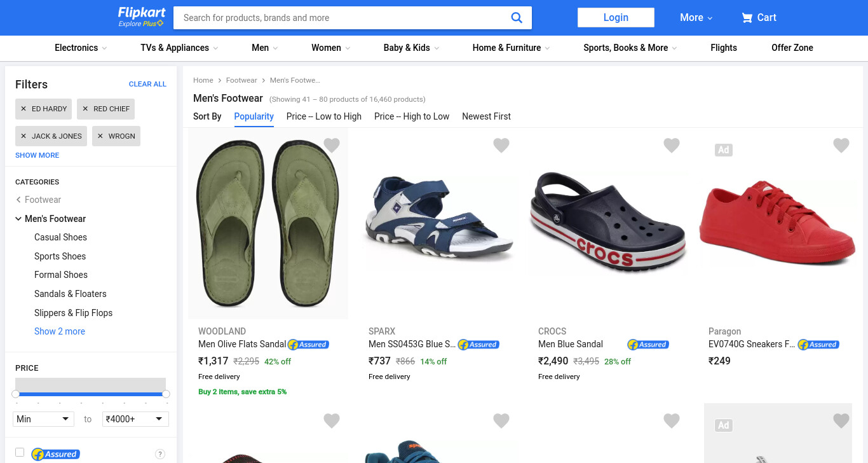This screenshot has width=868, height=463.
Task: Open the Men category dropdown
Action: click(x=264, y=48)
